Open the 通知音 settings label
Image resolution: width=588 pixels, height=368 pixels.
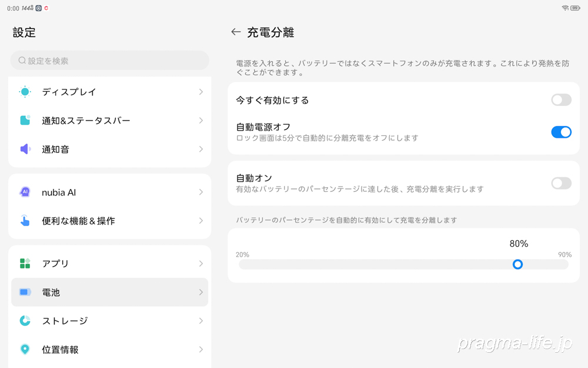click(56, 150)
